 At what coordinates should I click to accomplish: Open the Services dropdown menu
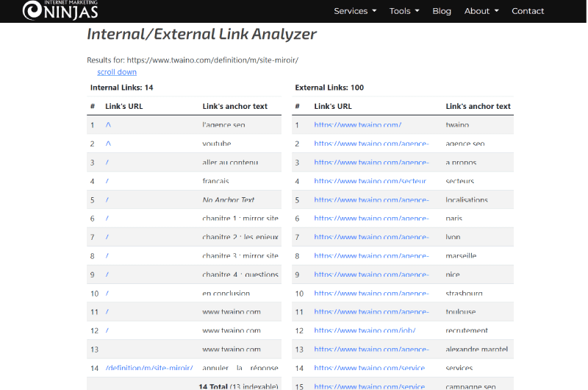point(355,11)
